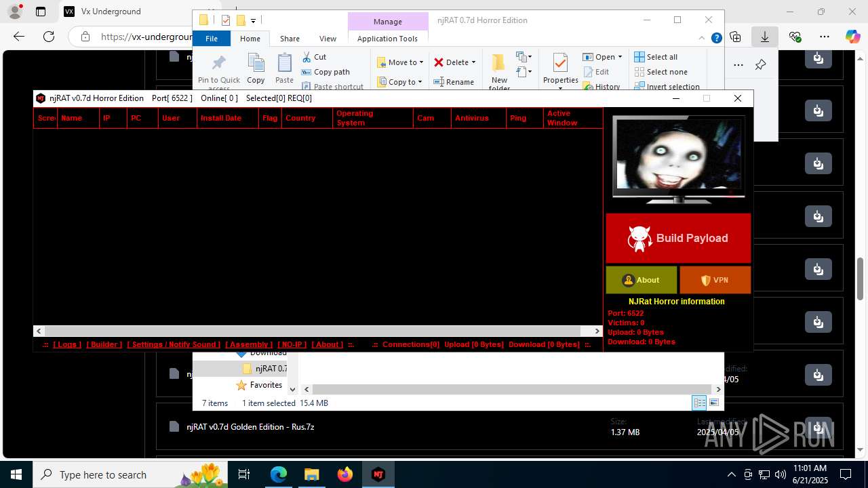The width and height of the screenshot is (868, 488).
Task: Open Application Tools tab in Explorer
Action: [387, 39]
